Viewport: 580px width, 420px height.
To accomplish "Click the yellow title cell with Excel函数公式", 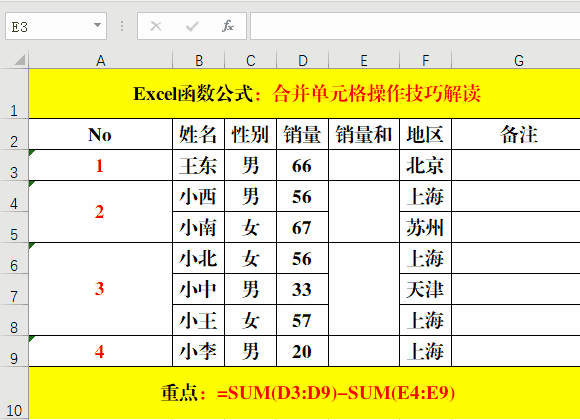I will point(304,94).
